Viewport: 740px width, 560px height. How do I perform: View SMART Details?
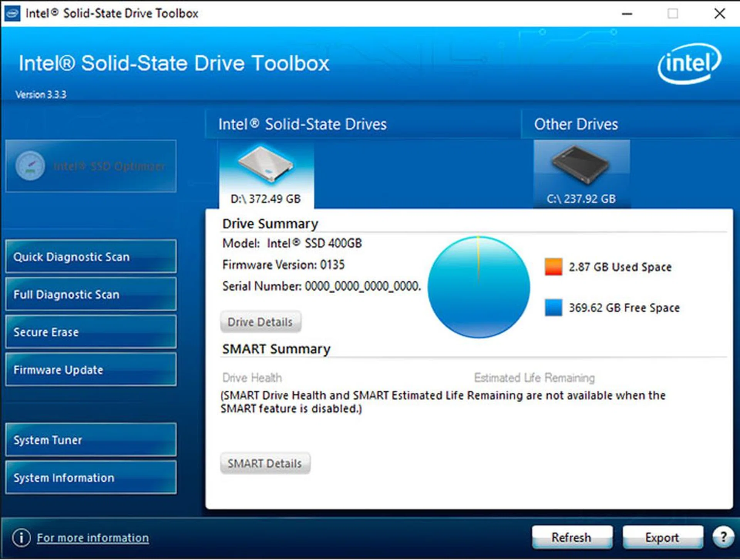265,463
